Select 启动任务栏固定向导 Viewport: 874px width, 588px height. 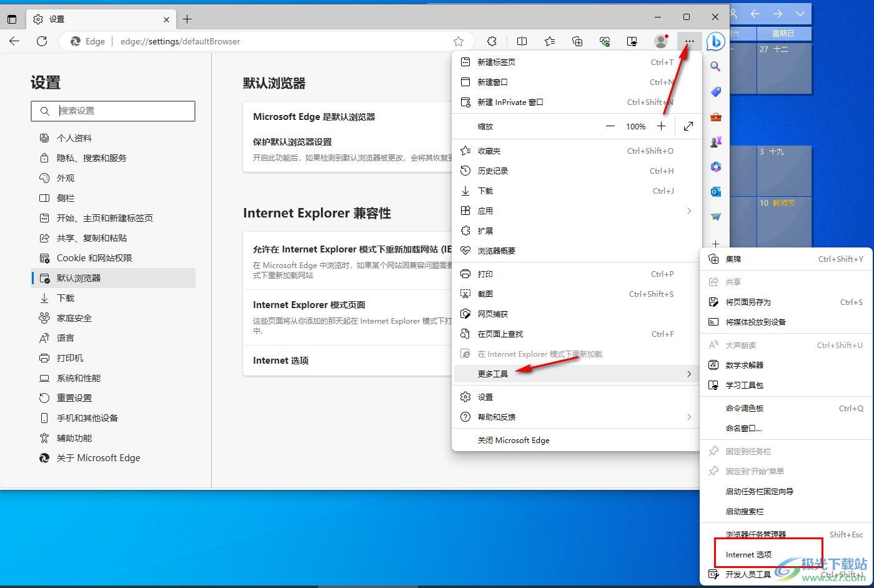787,491
